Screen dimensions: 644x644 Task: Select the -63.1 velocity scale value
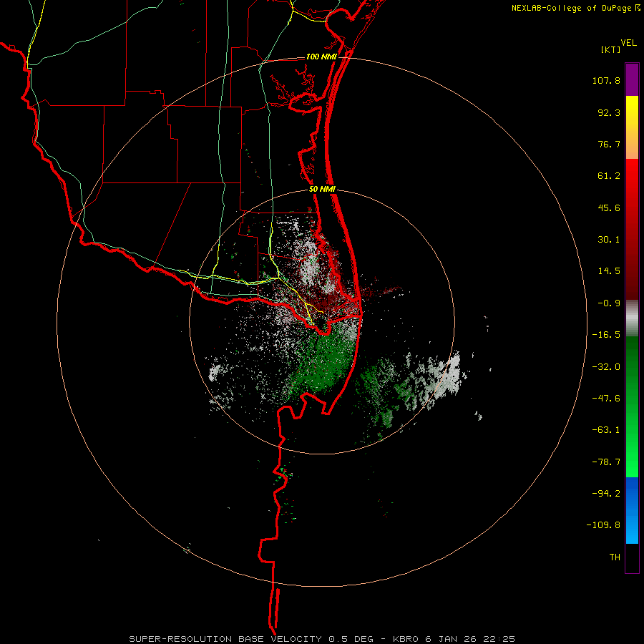tap(606, 430)
